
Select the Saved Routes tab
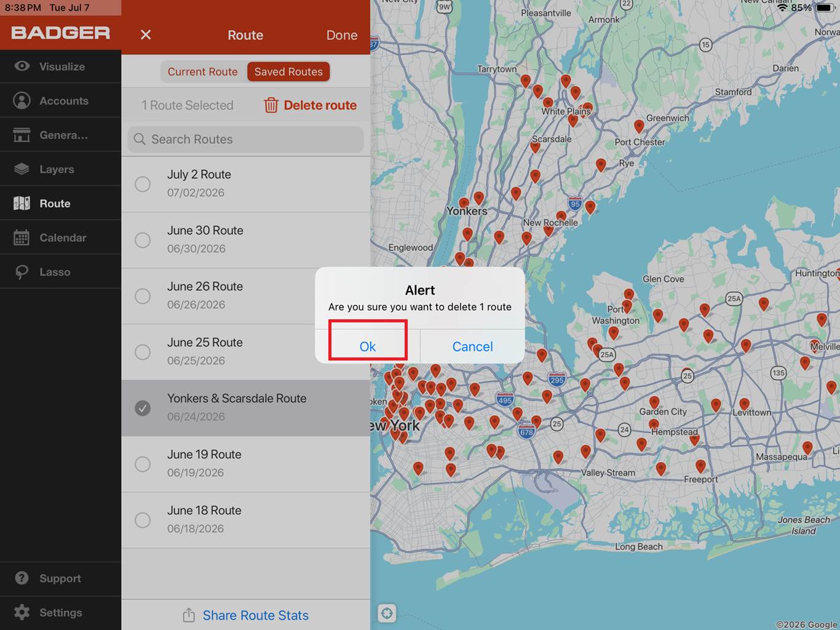288,71
